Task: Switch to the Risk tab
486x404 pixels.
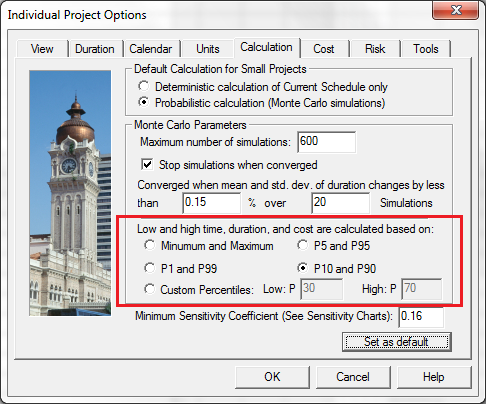Action: click(375, 49)
